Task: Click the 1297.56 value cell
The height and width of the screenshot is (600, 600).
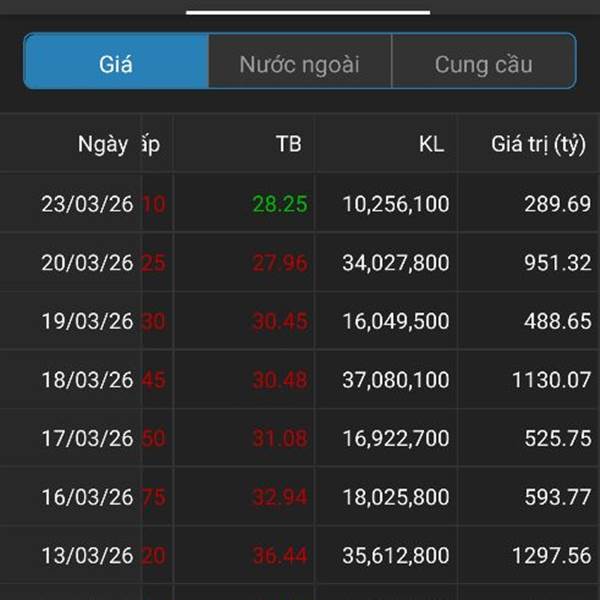Action: 549,555
